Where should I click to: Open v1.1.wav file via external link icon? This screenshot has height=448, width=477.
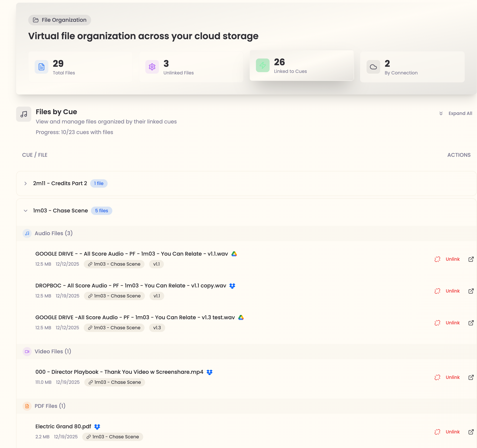point(471,259)
